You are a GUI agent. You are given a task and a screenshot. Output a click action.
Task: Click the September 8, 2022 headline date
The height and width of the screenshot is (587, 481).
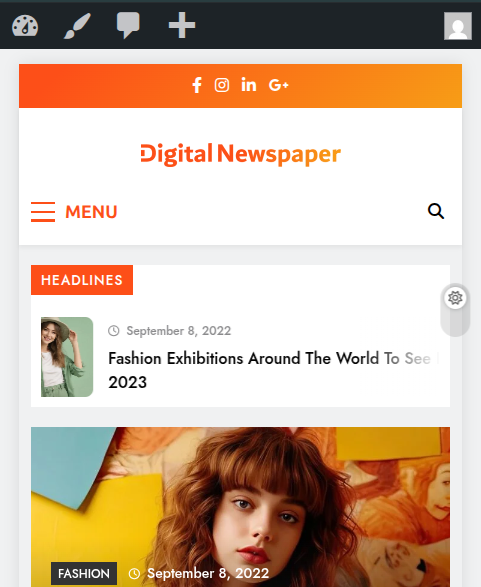tap(179, 331)
